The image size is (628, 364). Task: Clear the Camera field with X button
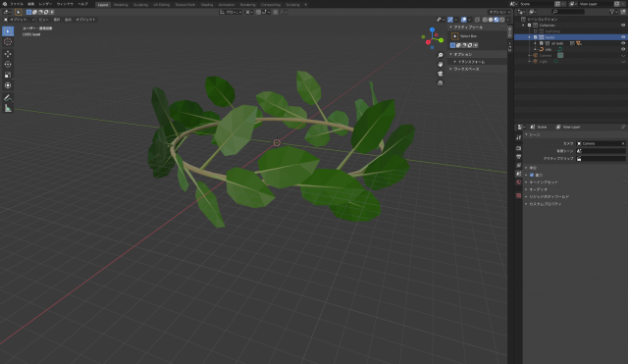[x=623, y=143]
